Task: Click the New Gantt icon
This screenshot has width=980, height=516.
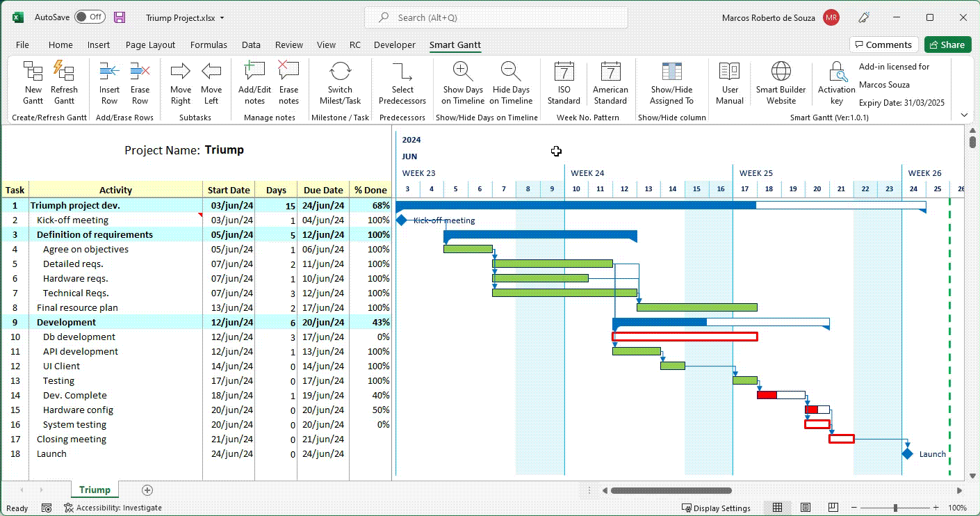Action: (x=33, y=72)
